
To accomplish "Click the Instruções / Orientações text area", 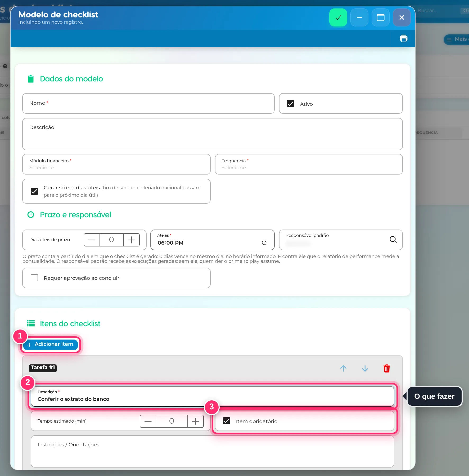I will tap(213, 451).
